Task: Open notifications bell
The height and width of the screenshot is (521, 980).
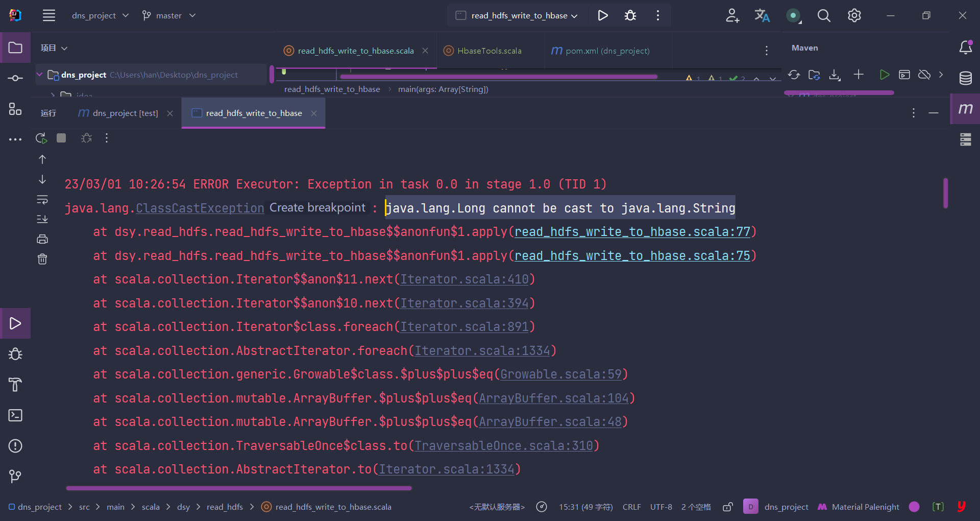Action: [x=966, y=47]
